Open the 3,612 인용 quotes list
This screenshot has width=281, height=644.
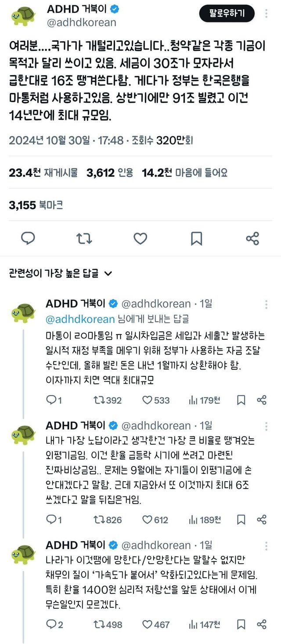(110, 173)
